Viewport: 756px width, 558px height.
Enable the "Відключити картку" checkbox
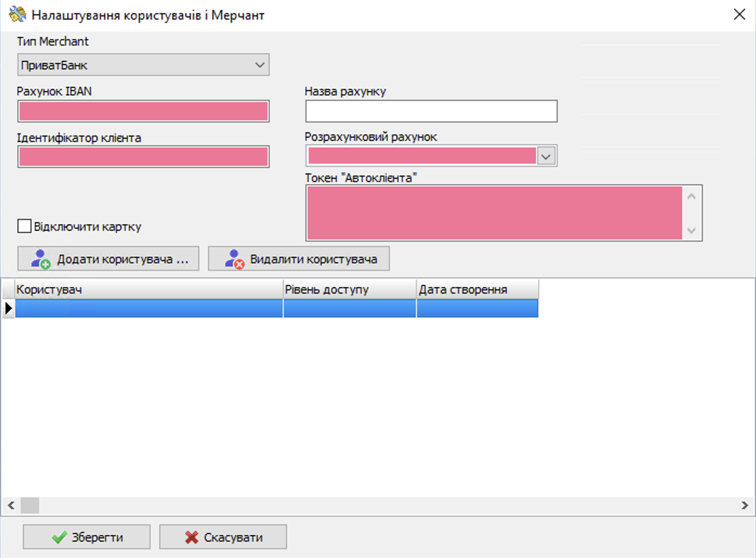[24, 226]
